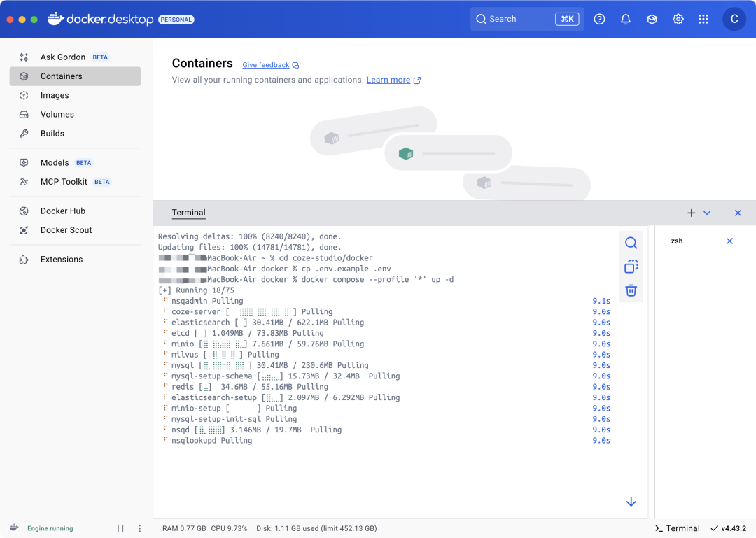Open Ask Gordon from the sidebar
This screenshot has height=538, width=756.
tap(75, 57)
